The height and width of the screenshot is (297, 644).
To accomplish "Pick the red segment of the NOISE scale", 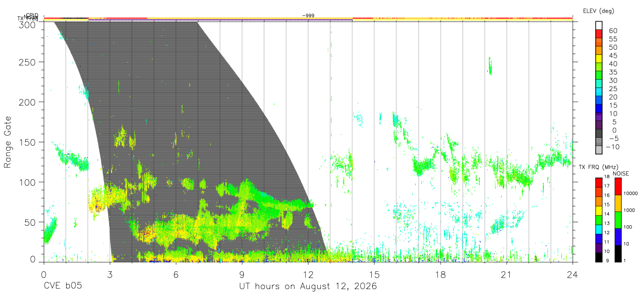I will pos(618,186).
